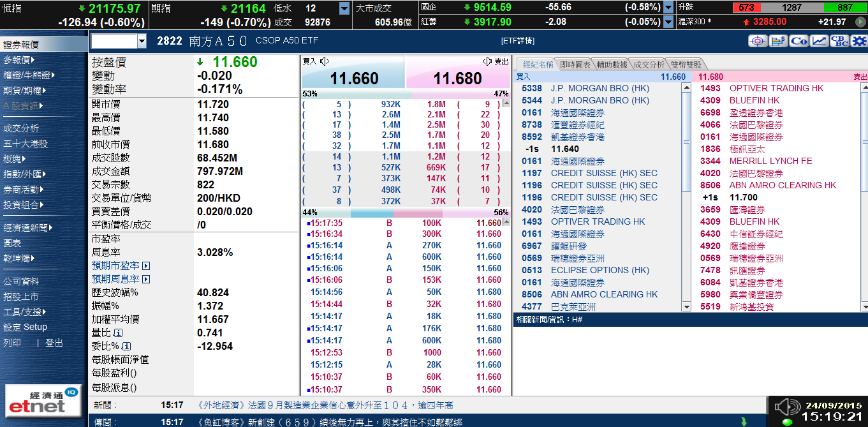
Task: Click the info icon next to 量比
Action: (118, 333)
